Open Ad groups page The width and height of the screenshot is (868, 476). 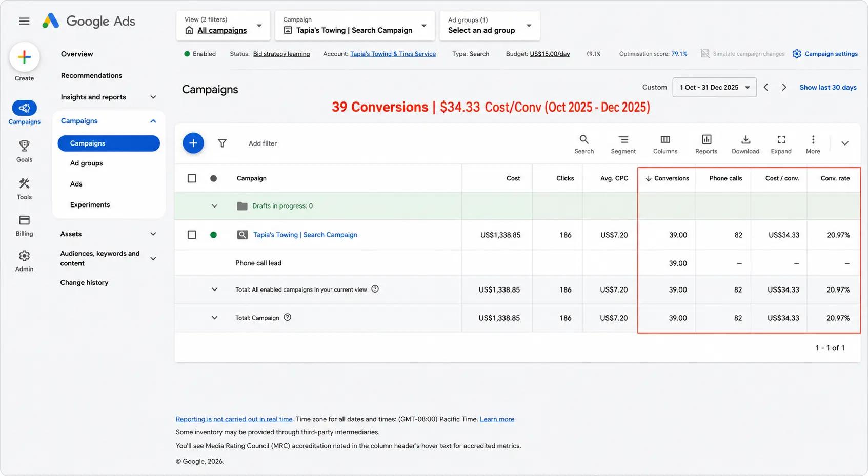(87, 163)
